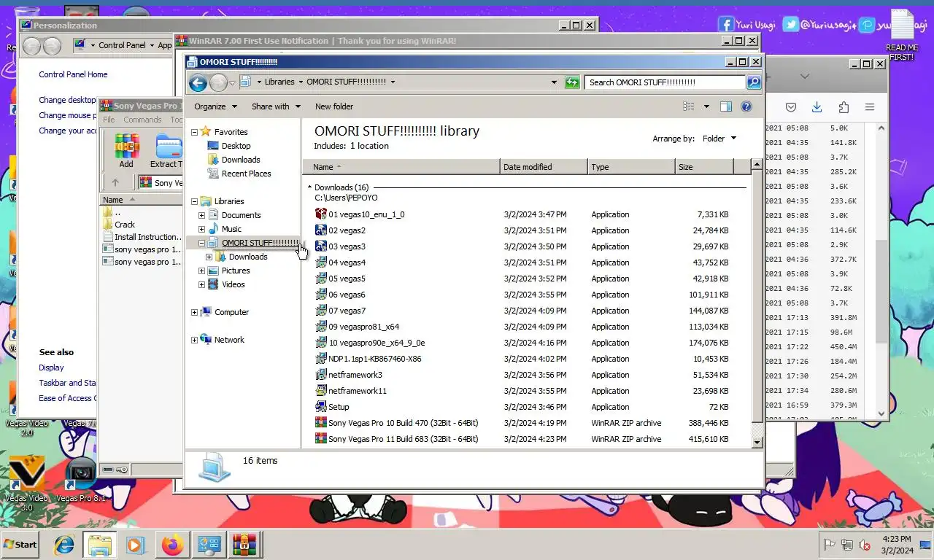Select Sony Vegas Pro 10 Build 470 archive icon

click(321, 423)
